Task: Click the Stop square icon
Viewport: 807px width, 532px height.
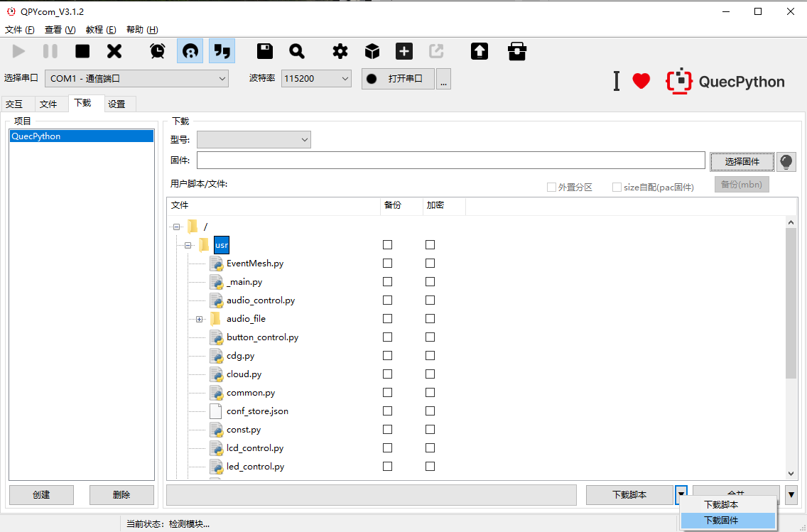Action: (82, 51)
